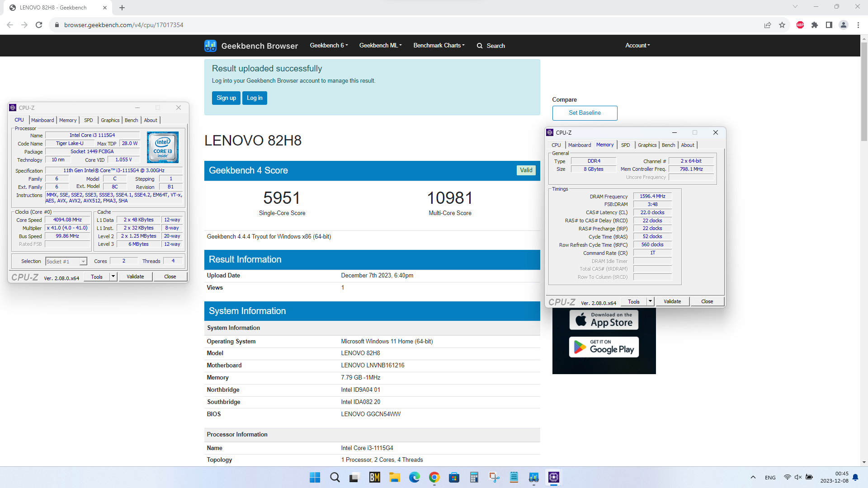Open Calculator from taskbar

pos(474,477)
